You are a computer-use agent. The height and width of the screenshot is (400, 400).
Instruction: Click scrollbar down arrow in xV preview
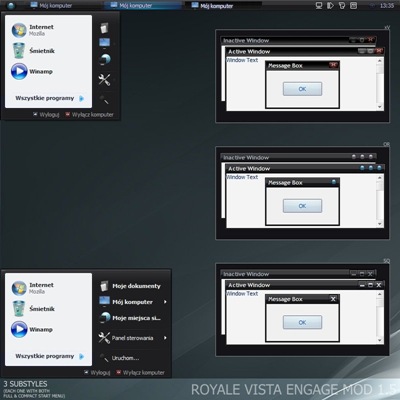point(379,107)
